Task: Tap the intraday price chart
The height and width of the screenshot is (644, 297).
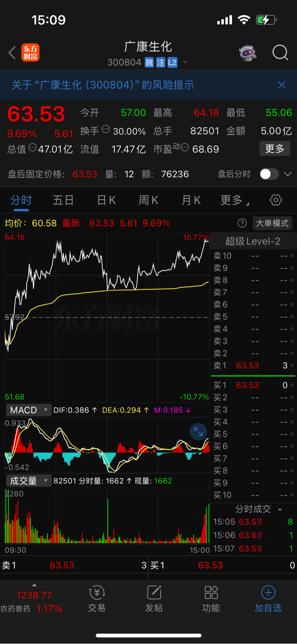Action: [x=107, y=318]
